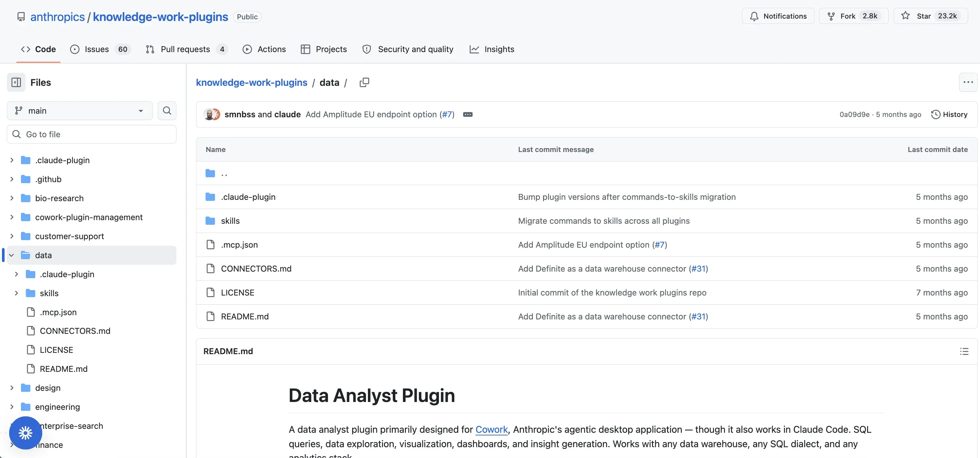Select README.md in sidebar tree

pyautogui.click(x=64, y=369)
